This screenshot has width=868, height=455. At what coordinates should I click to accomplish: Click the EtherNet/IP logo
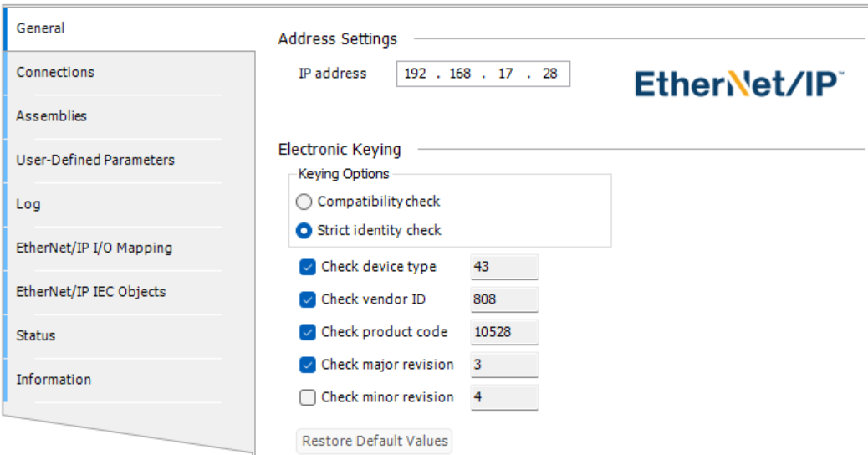[739, 84]
